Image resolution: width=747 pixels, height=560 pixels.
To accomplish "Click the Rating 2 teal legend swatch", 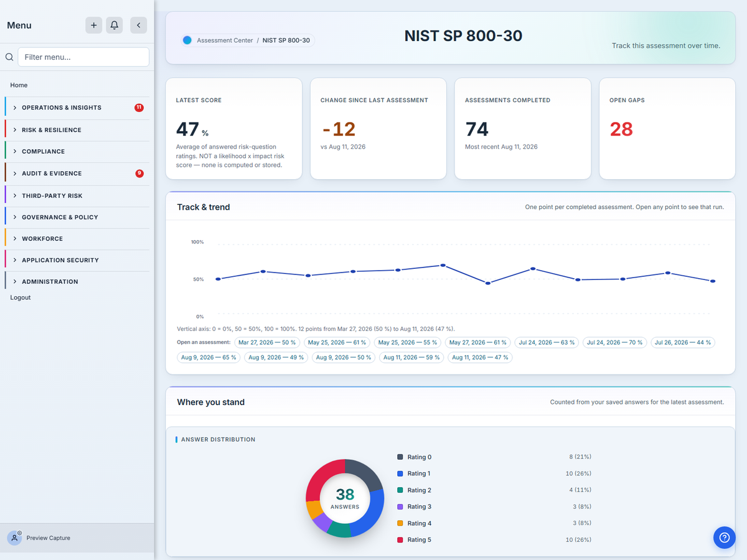I will [400, 490].
